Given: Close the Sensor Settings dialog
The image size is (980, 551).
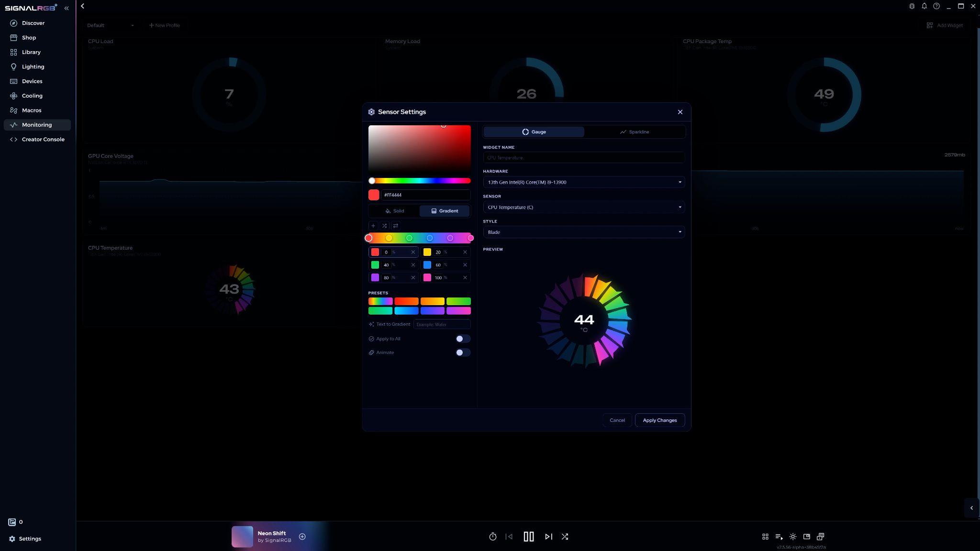Looking at the screenshot, I should click(680, 112).
